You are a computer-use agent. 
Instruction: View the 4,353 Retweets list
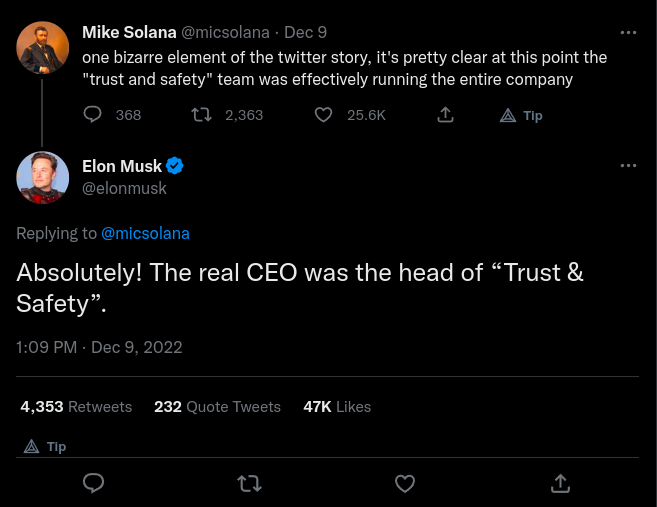click(x=76, y=407)
